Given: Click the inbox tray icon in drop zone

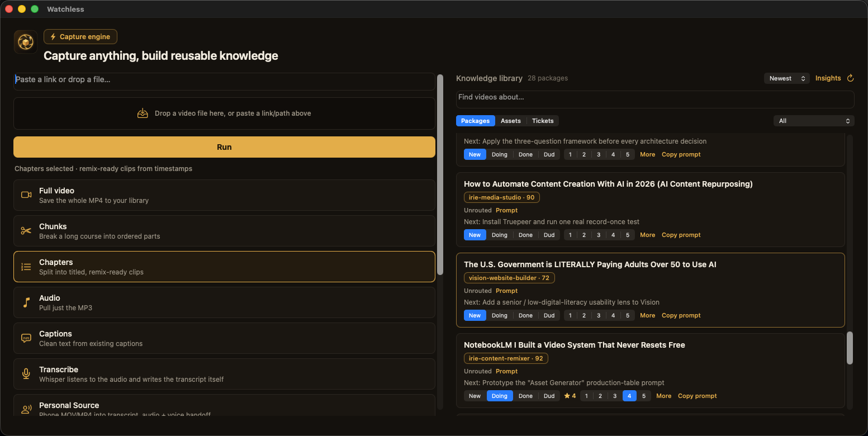Looking at the screenshot, I should tap(143, 113).
